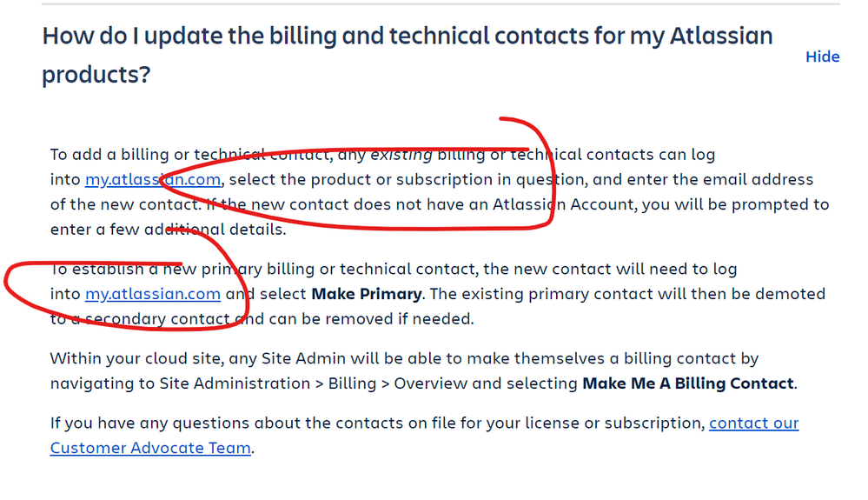
Task: Click the word 'products?' in heading
Action: click(x=96, y=75)
